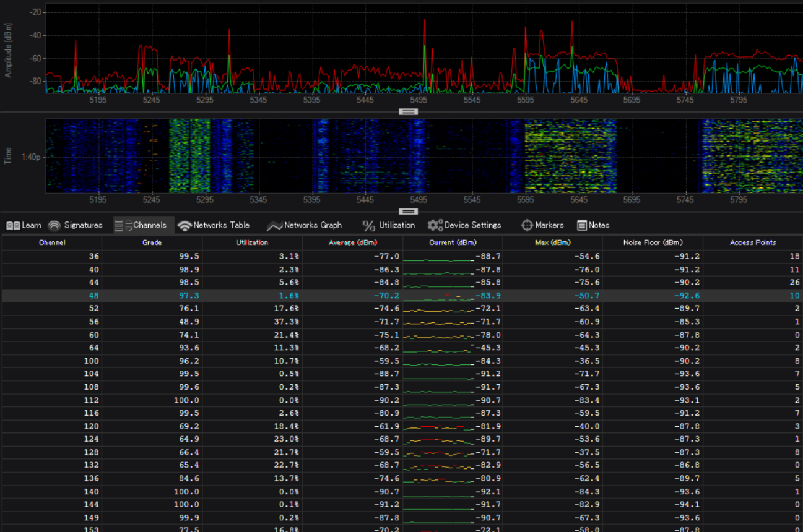Viewport: 803px width, 532px height.
Task: Grab the splitter handle below the amplitude graph
Action: 409,112
